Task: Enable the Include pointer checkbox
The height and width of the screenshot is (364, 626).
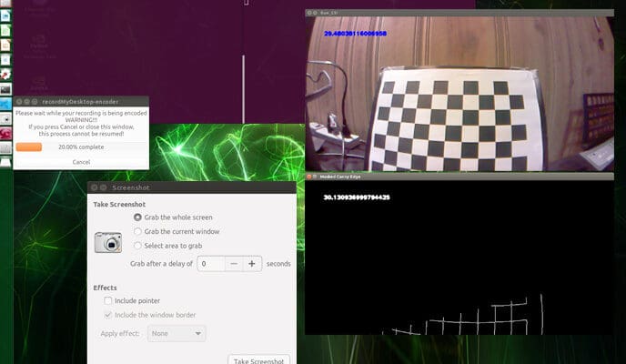Action: pyautogui.click(x=108, y=300)
